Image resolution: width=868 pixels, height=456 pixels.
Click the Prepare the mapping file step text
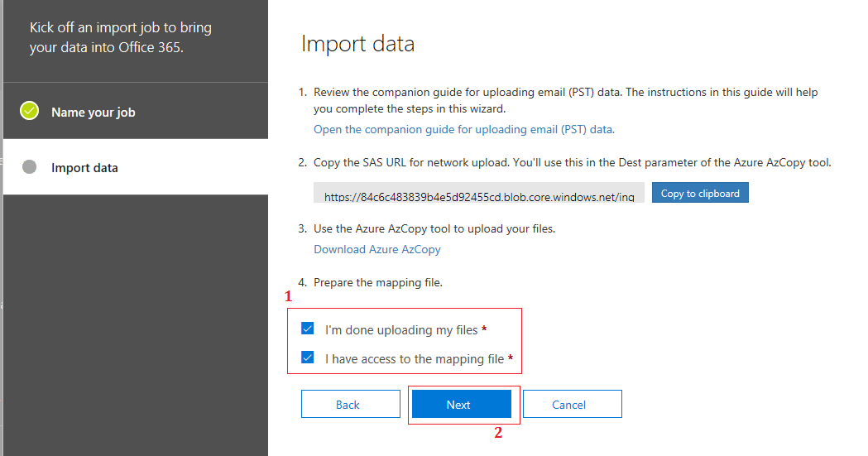pos(377,282)
